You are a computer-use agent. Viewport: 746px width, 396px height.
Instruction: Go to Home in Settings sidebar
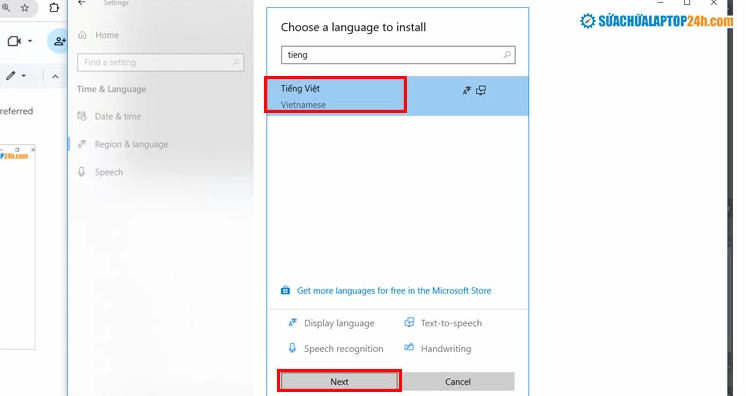[107, 35]
